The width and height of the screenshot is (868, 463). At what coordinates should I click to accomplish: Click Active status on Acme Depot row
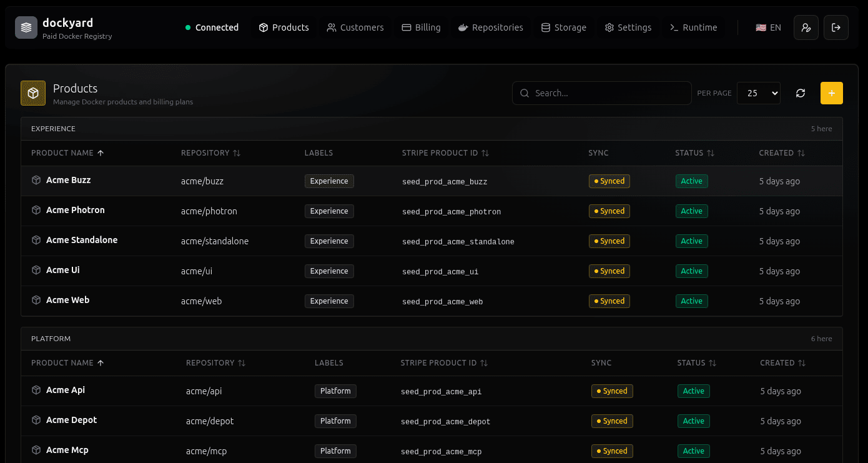click(693, 421)
